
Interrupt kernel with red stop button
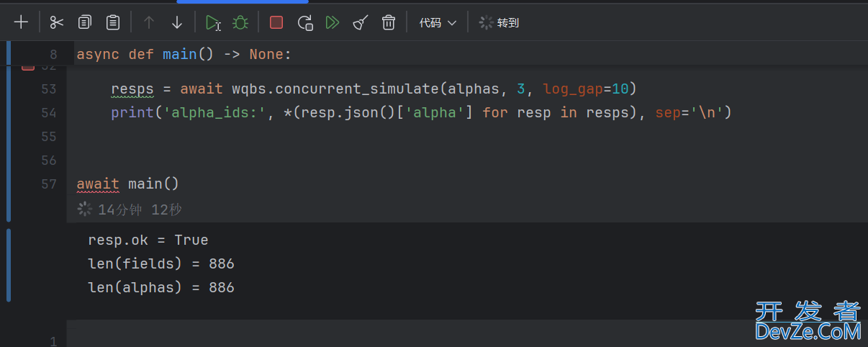[x=276, y=22]
